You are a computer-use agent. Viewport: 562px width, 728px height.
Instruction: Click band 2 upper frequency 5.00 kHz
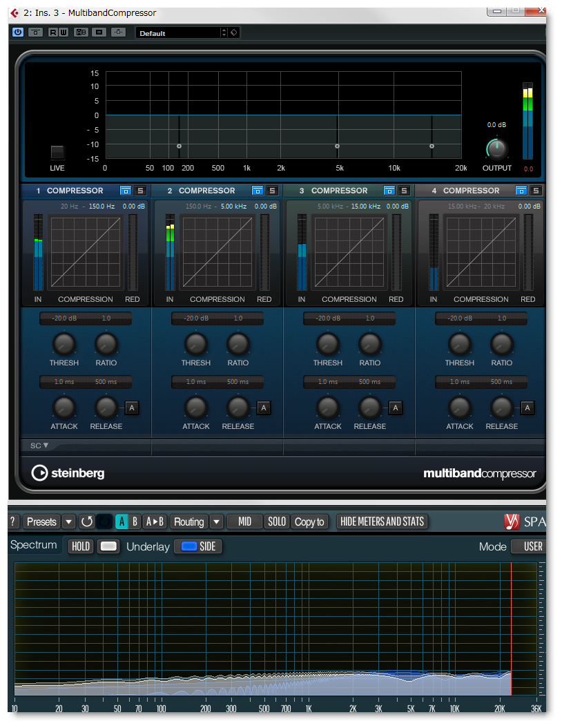pos(233,206)
